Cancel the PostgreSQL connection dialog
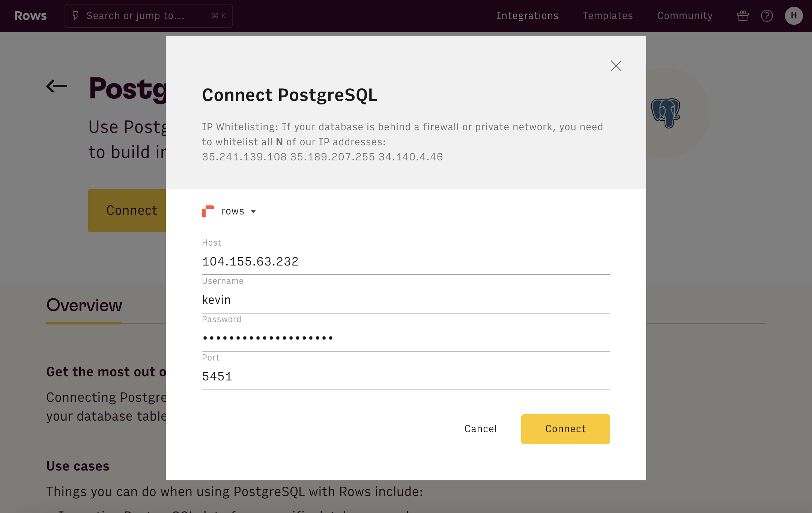The width and height of the screenshot is (812, 513). (x=480, y=429)
